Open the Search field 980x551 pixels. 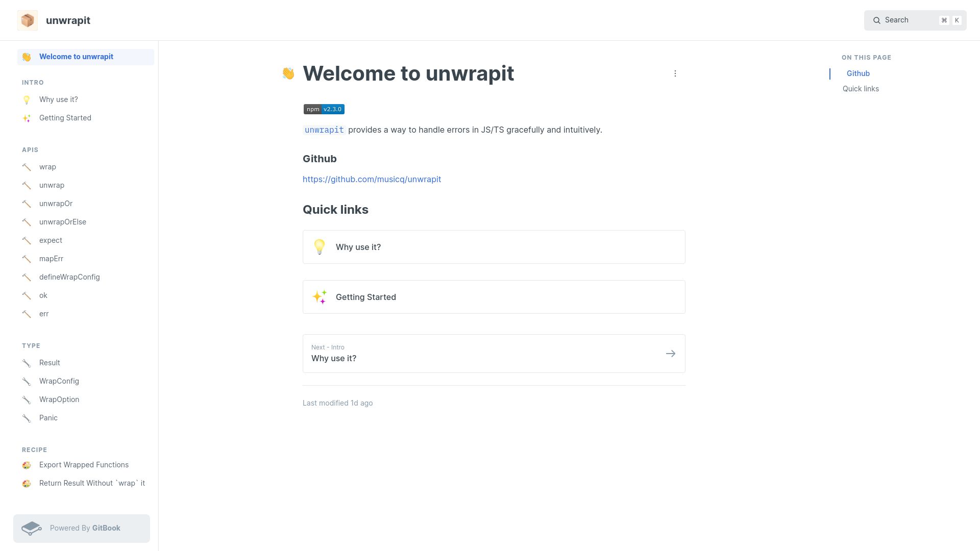coord(915,20)
